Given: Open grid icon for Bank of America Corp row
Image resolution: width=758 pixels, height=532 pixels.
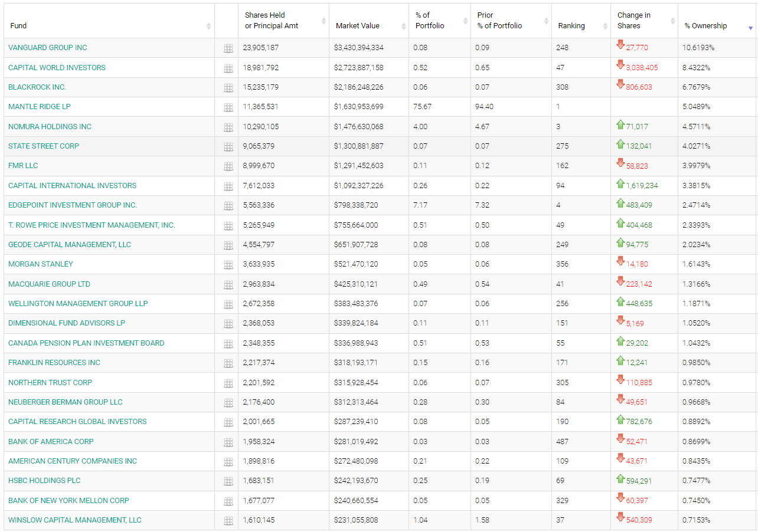Looking at the screenshot, I should point(228,442).
